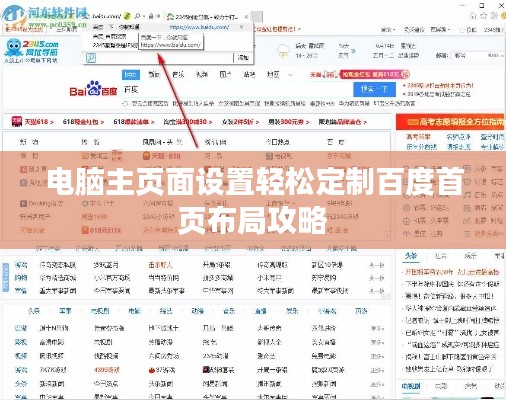Select the https://www.baidu.com/ suggestion row
This screenshot has height=400, width=506.
[x=168, y=27]
